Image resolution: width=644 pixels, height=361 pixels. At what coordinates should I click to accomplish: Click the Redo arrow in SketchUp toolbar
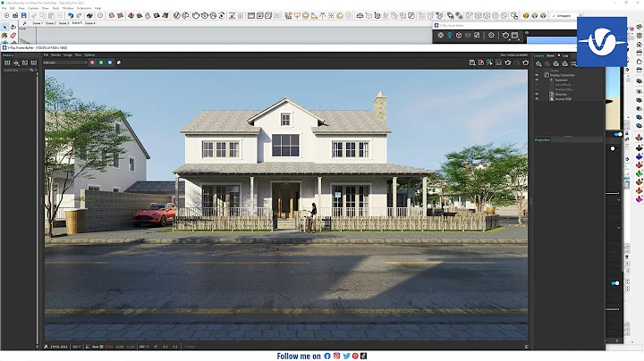(x=80, y=15)
